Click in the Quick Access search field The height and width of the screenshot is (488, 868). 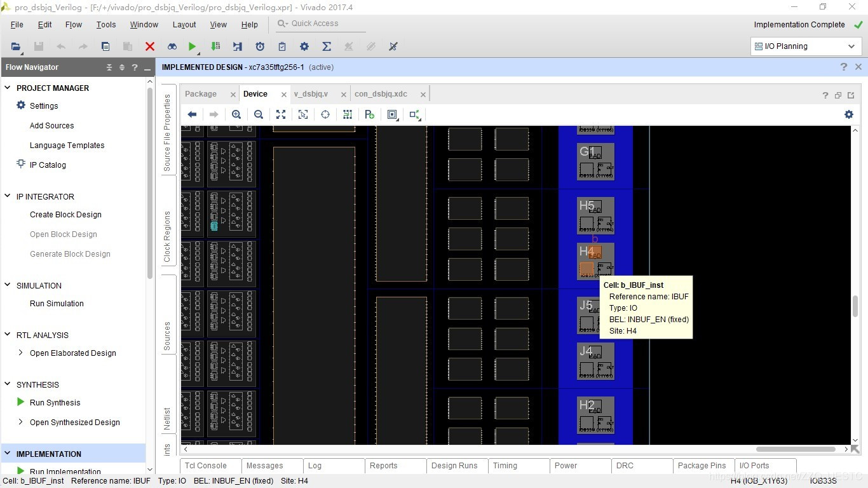[321, 24]
